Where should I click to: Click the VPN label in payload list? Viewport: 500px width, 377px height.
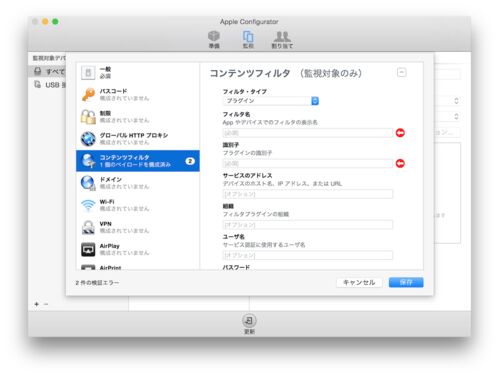[105, 224]
